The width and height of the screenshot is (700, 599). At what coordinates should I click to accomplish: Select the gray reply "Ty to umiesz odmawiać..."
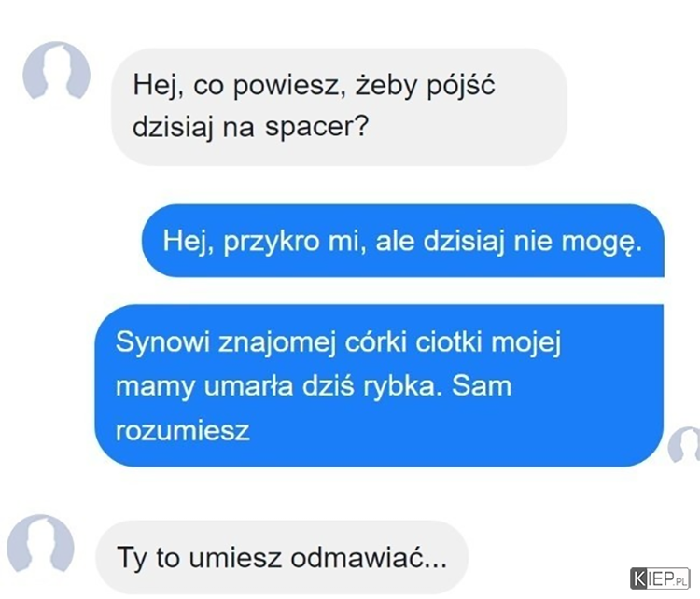point(282,558)
